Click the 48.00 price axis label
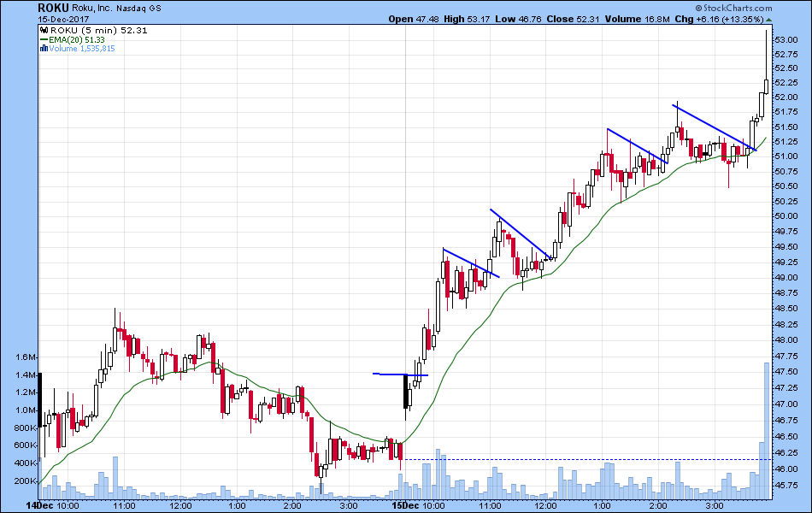 click(x=786, y=340)
